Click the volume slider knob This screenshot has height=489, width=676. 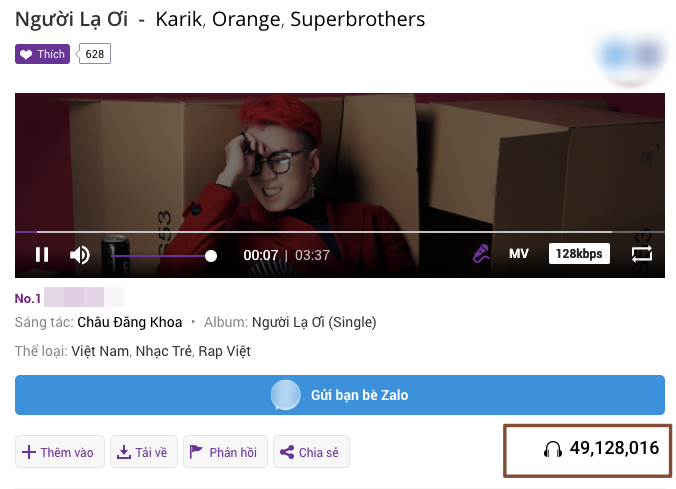(211, 256)
